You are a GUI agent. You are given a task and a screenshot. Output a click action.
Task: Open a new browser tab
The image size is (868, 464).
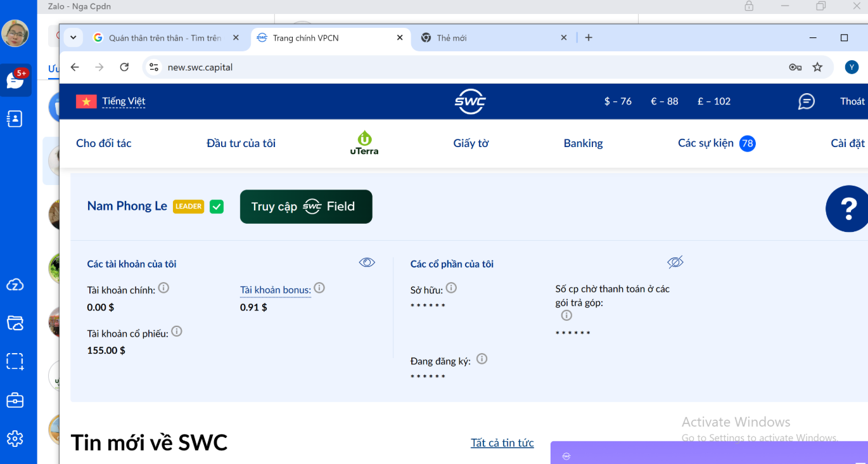point(589,37)
